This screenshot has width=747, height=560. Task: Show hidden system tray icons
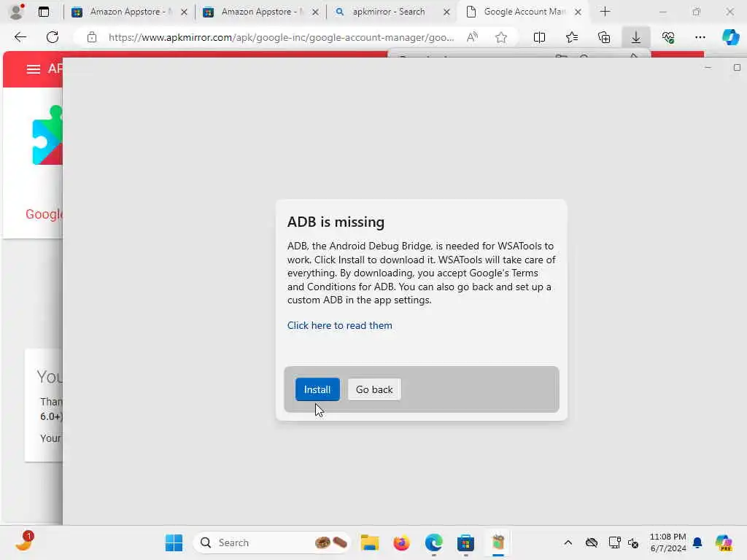[x=568, y=542]
